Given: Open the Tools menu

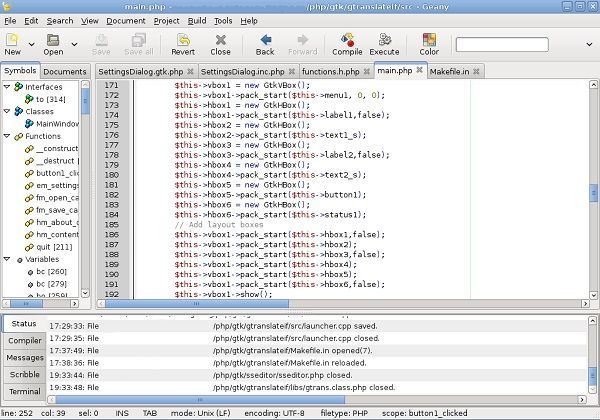Looking at the screenshot, I should point(223,21).
